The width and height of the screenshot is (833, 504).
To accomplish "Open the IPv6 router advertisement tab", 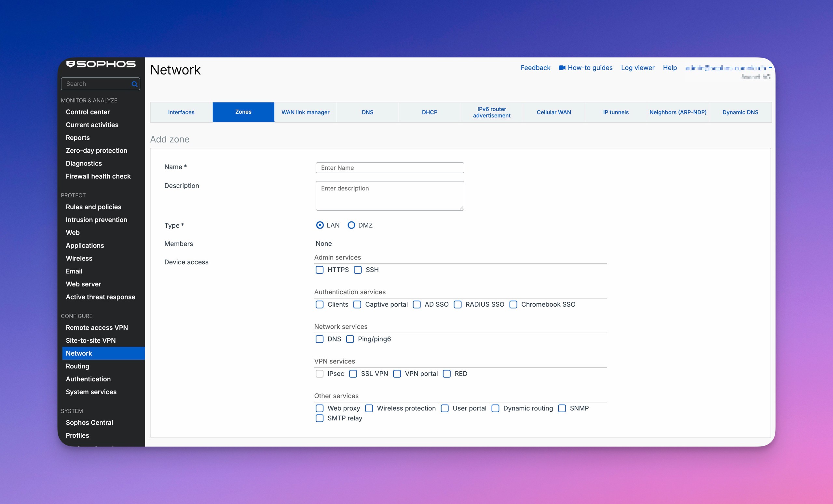I will (492, 112).
